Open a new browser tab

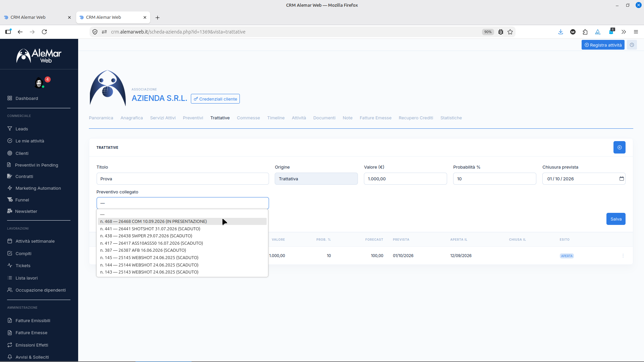[x=158, y=17]
